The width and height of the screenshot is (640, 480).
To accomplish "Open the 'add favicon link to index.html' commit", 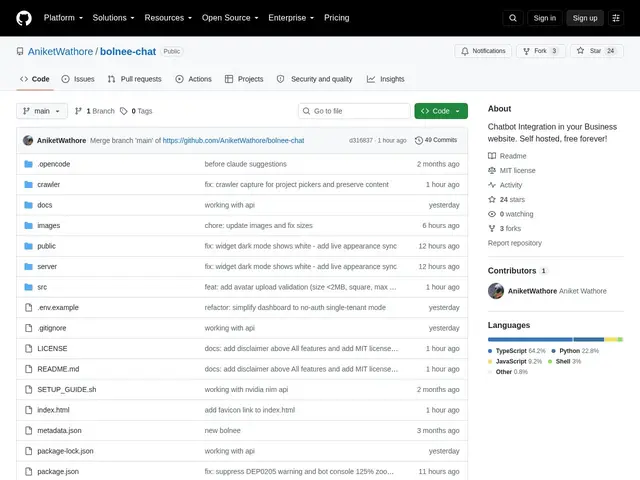I will [x=249, y=410].
